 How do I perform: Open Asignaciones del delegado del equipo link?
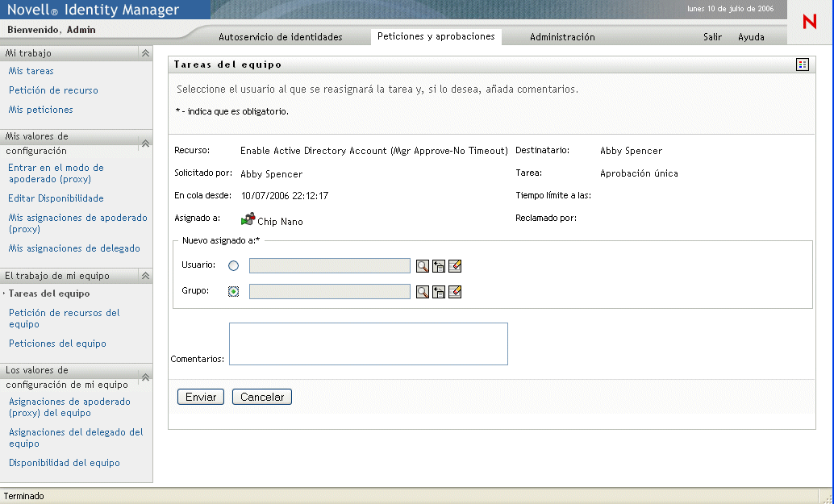tap(76, 438)
